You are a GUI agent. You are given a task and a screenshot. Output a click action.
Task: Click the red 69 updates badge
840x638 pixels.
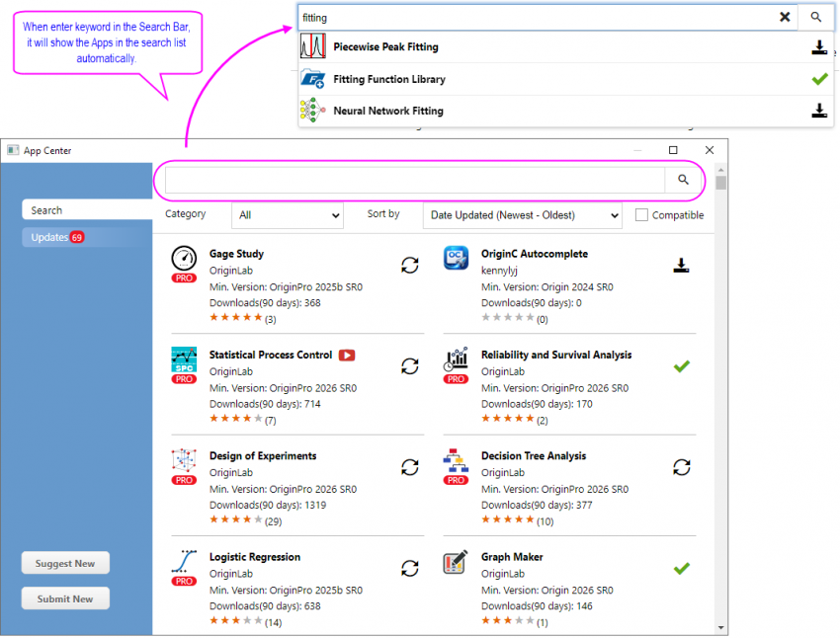(77, 237)
